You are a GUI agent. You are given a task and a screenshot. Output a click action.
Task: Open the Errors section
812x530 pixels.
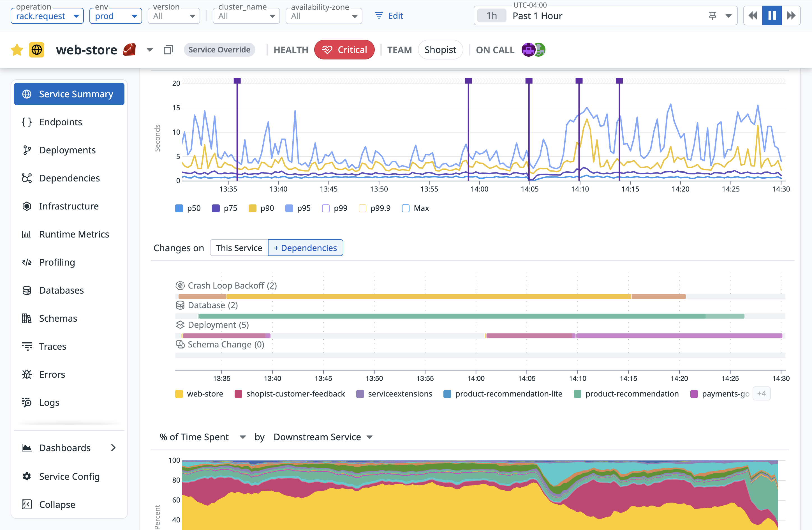[x=52, y=374]
